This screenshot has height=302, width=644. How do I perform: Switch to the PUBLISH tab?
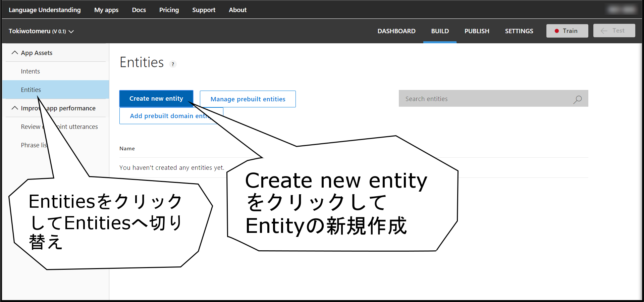[477, 31]
